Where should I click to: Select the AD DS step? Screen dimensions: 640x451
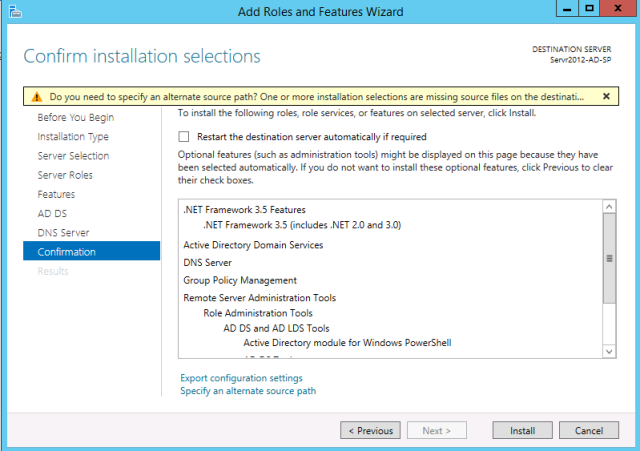[52, 213]
